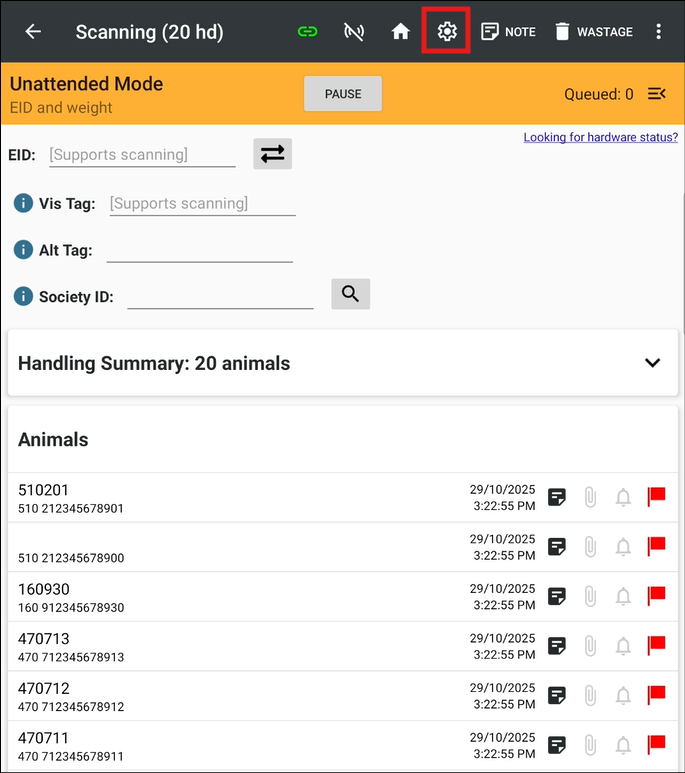685x773 pixels.
Task: Click the green link connection icon
Action: 308,31
